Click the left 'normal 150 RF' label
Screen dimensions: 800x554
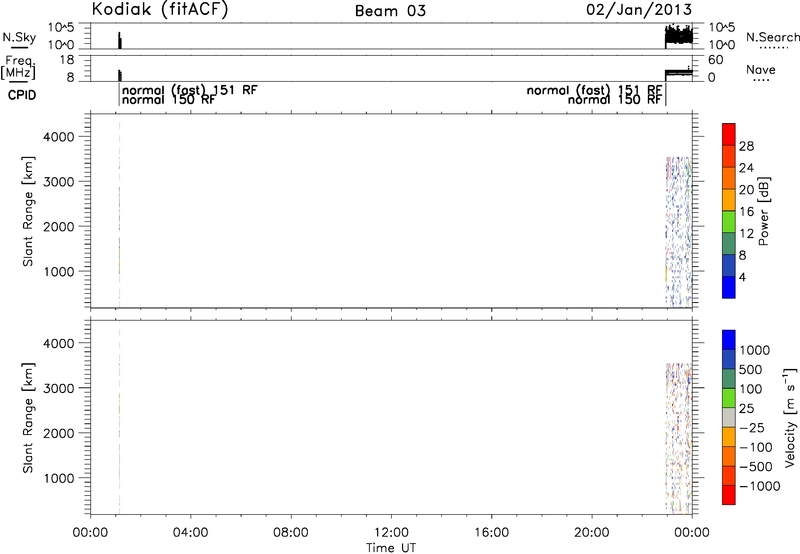(169, 99)
